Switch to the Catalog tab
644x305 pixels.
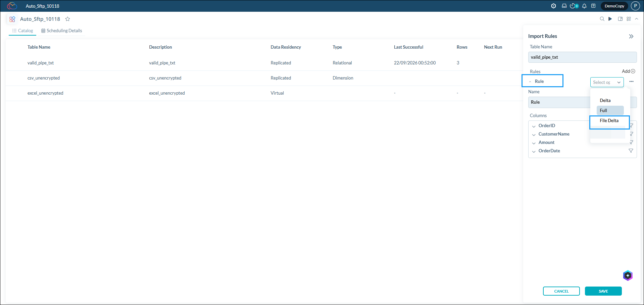22,31
